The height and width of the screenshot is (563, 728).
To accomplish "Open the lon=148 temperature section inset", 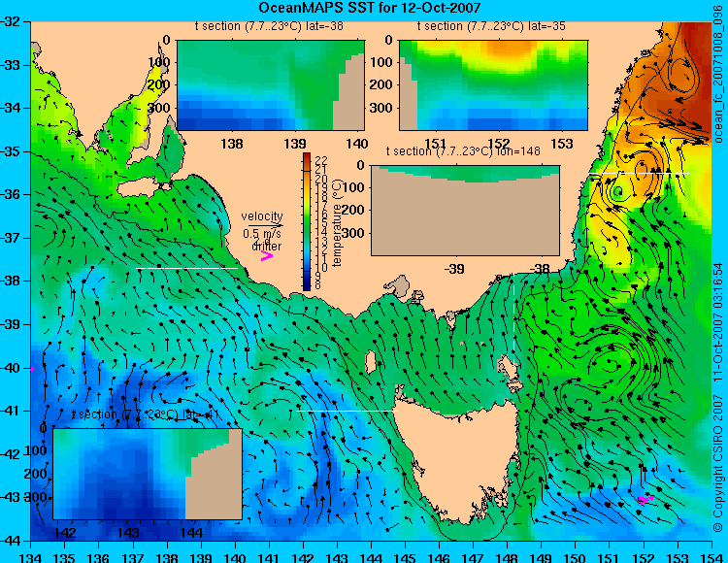I will tap(465, 211).
